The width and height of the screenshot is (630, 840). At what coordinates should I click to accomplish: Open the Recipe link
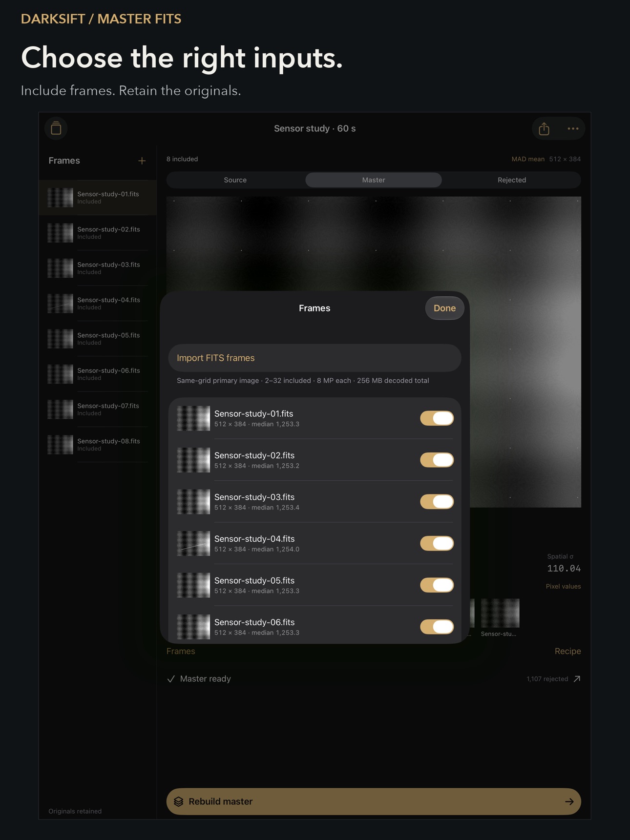coord(567,651)
